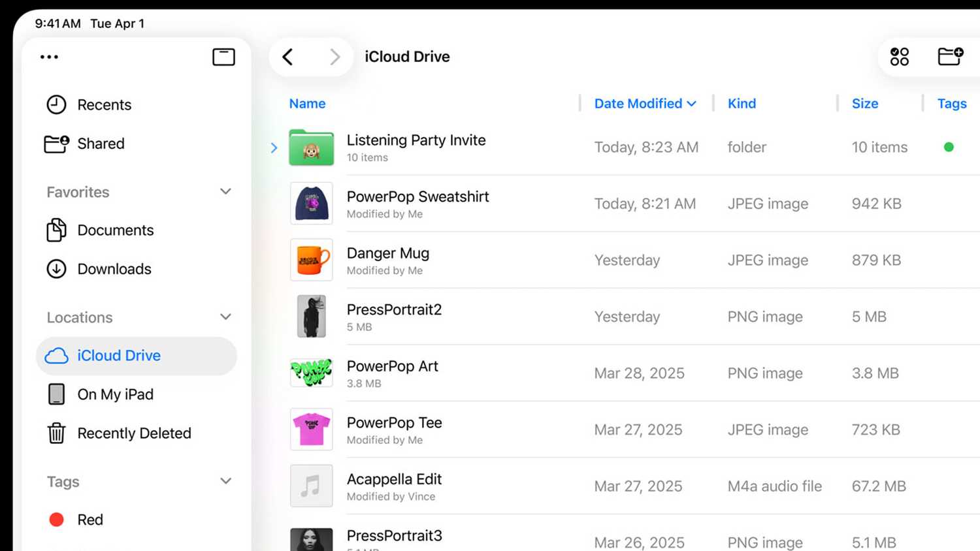Expand the Listening Party Invite folder chevron
The width and height of the screenshot is (980, 551).
click(274, 148)
